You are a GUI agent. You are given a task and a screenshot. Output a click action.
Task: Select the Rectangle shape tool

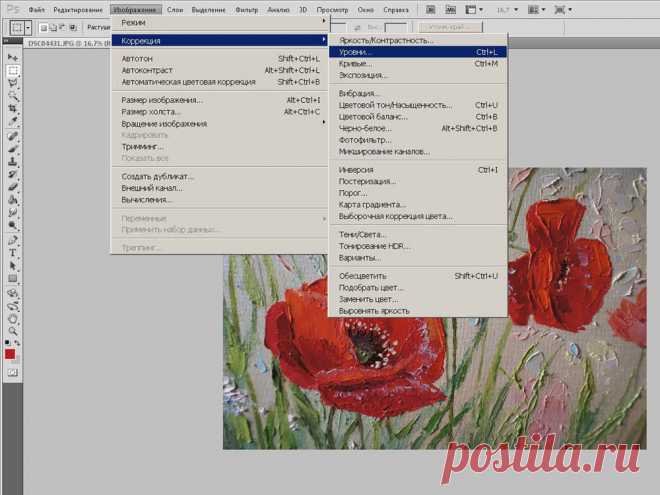pyautogui.click(x=13, y=278)
